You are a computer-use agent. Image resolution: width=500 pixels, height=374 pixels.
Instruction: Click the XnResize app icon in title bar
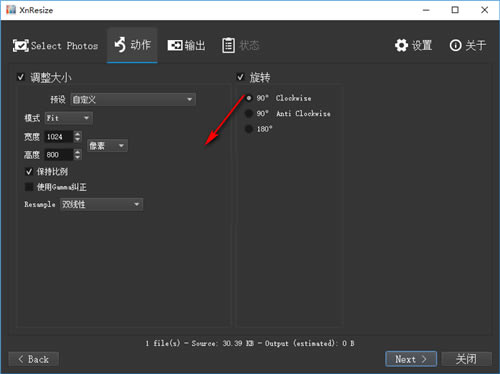click(x=11, y=10)
